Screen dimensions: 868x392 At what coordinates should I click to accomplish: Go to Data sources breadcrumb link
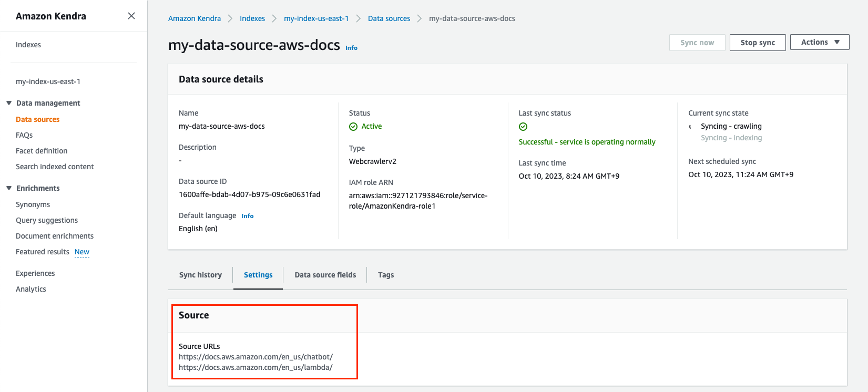coord(389,18)
